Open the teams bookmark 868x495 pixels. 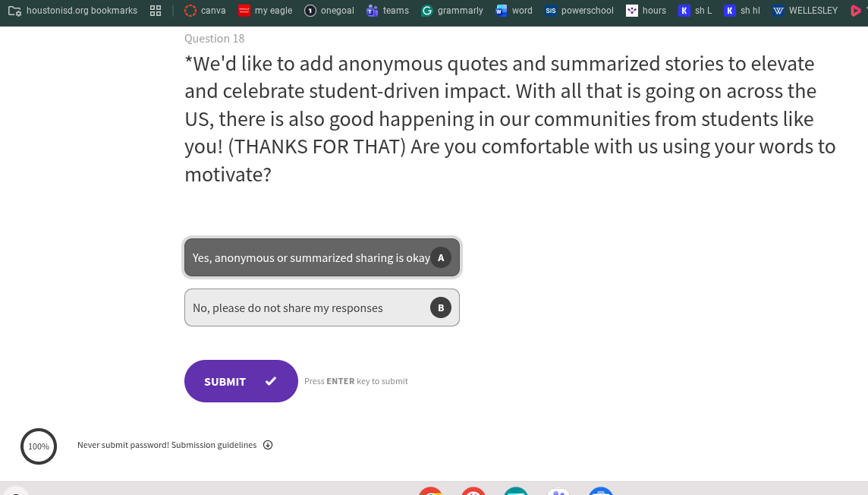388,11
